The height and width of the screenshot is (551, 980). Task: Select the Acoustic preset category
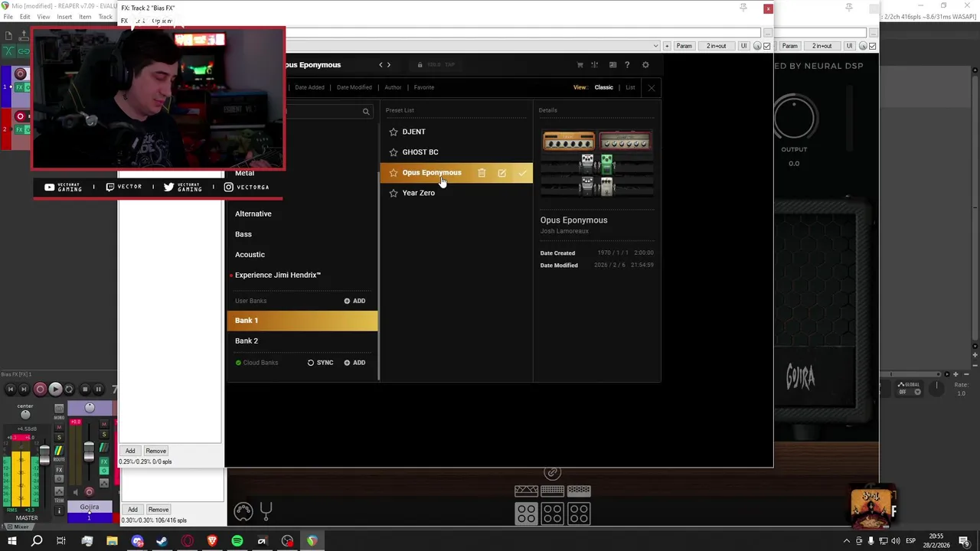coord(250,255)
